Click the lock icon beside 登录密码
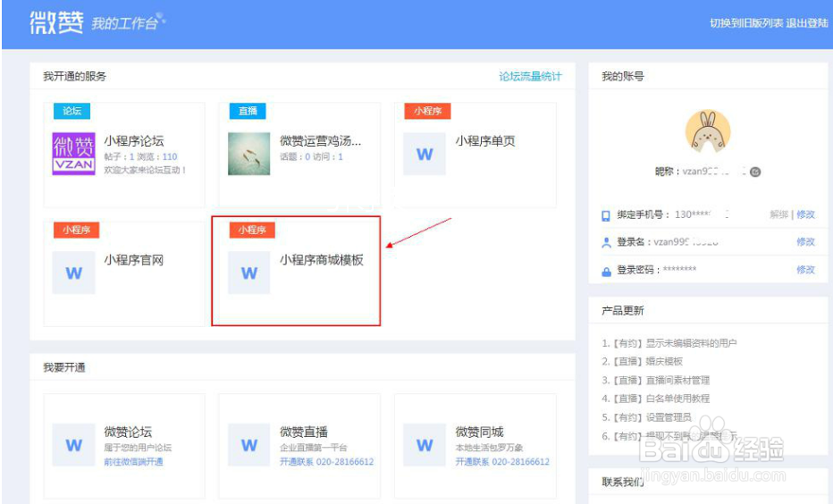 click(606, 271)
